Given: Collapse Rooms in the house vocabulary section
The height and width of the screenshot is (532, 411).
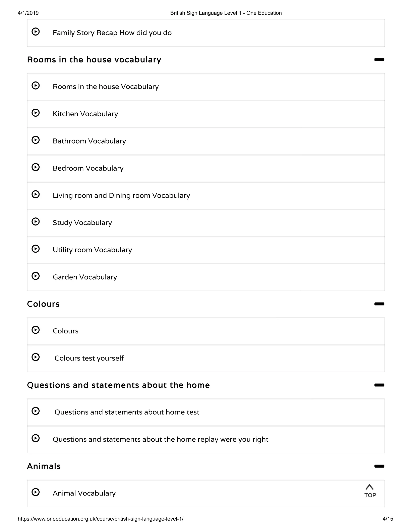Looking at the screenshot, I should pyautogui.click(x=379, y=60).
